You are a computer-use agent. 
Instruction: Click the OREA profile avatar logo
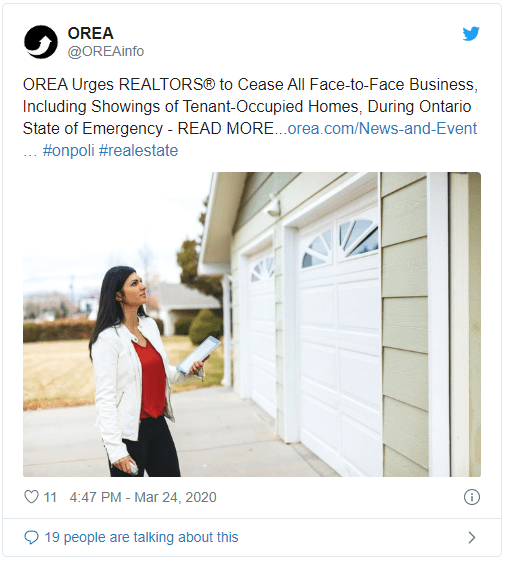tap(41, 42)
